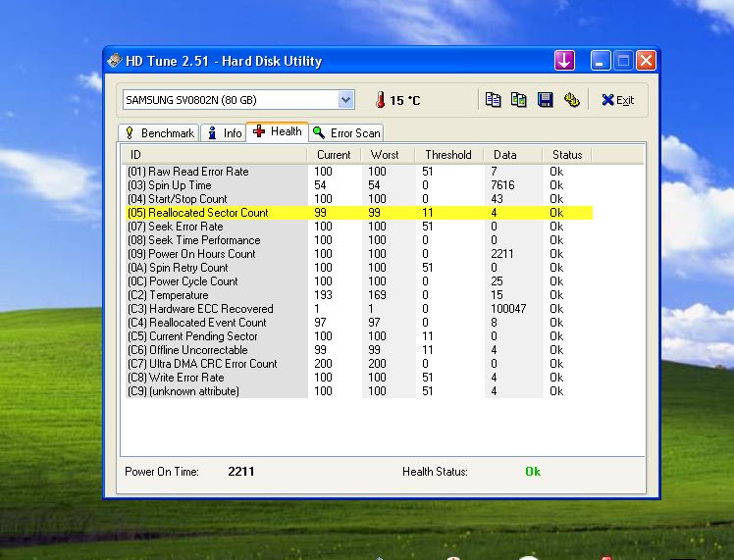Click the 2211 data value in Power On Hours row
The image size is (734, 560).
(x=502, y=254)
